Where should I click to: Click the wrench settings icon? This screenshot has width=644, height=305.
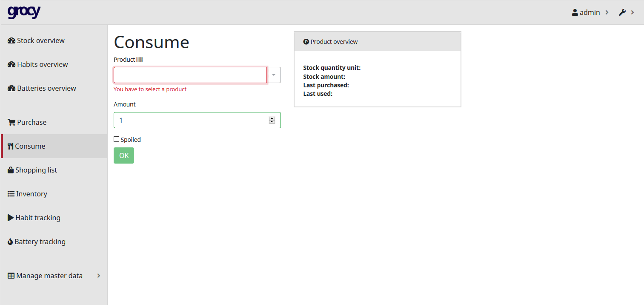pyautogui.click(x=622, y=12)
